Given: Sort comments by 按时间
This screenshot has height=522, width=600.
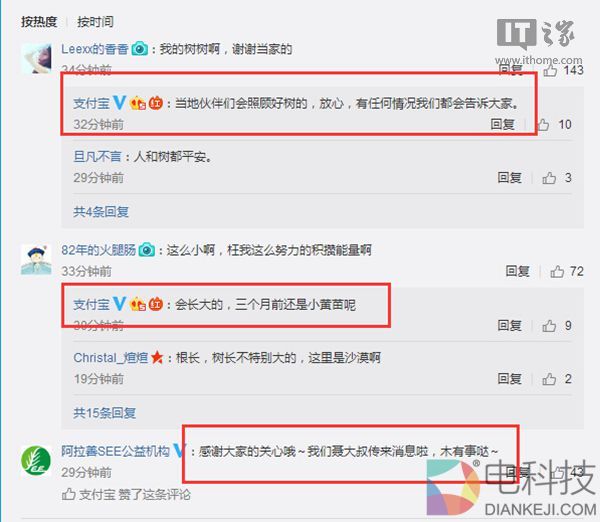Looking at the screenshot, I should point(95,22).
